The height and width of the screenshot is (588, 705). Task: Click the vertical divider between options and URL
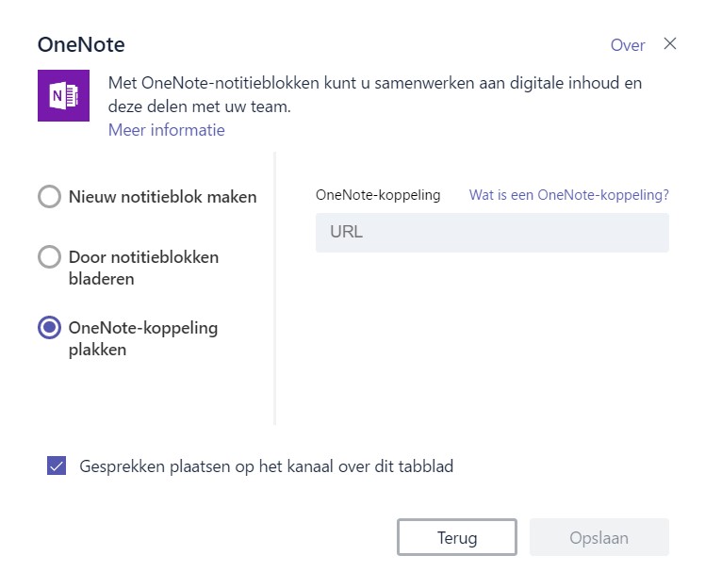click(x=274, y=288)
